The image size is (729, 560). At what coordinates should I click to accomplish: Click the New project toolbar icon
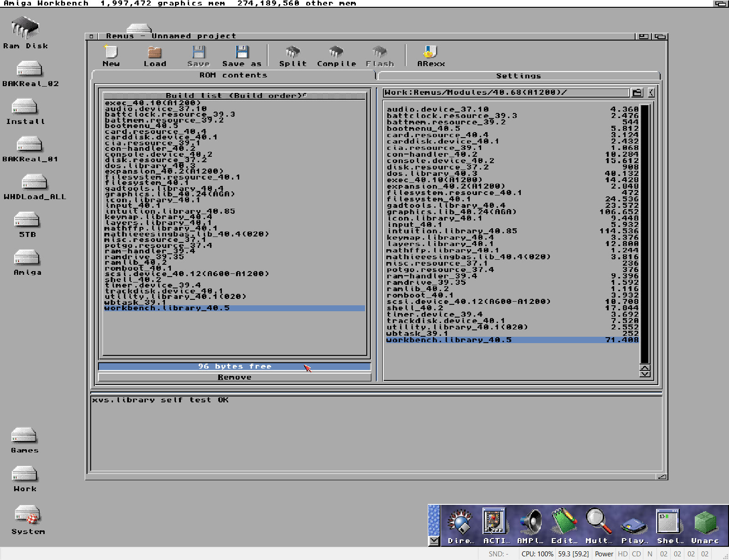[111, 56]
